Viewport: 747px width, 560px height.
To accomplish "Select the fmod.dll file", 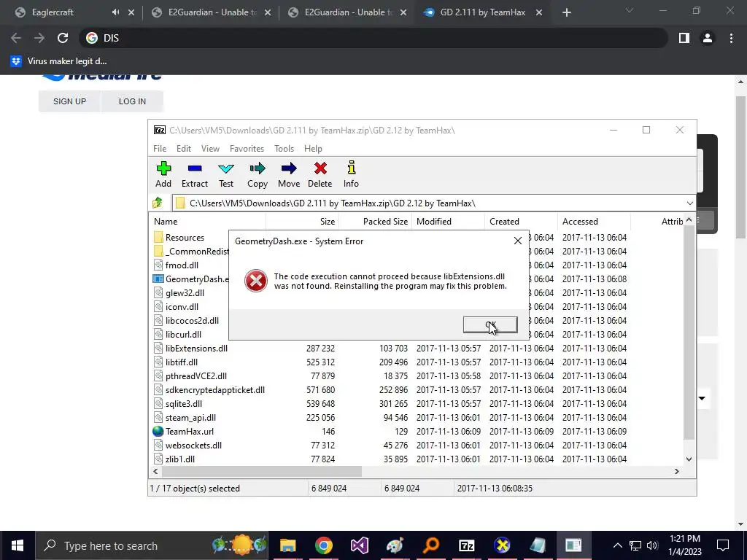I will pyautogui.click(x=182, y=265).
